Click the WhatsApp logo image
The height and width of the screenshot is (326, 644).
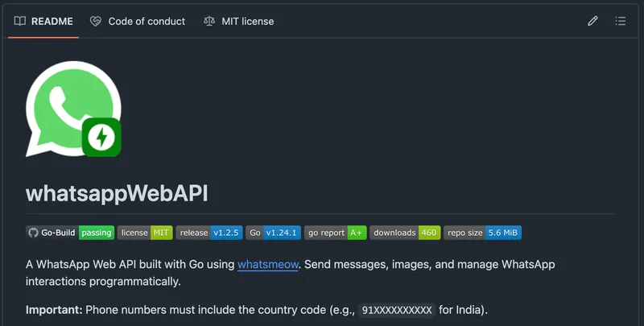[x=73, y=109]
